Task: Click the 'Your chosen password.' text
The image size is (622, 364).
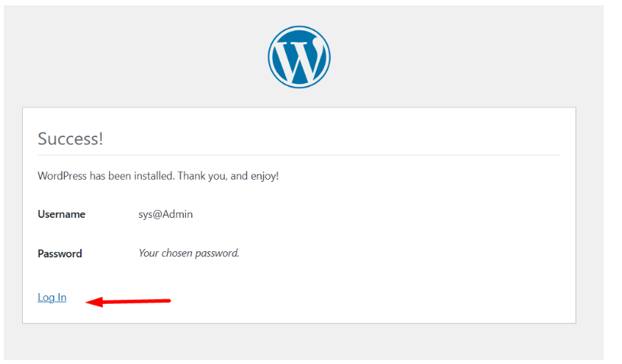Action: [189, 253]
